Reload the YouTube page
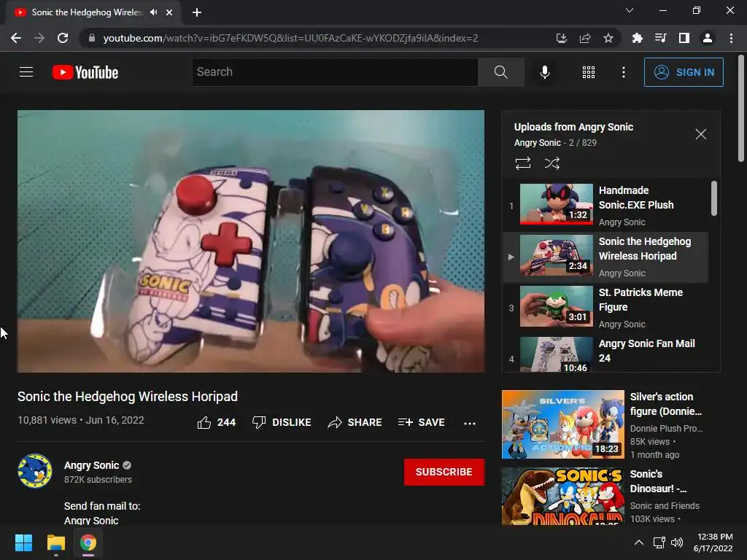This screenshot has height=560, width=747. 63,38
